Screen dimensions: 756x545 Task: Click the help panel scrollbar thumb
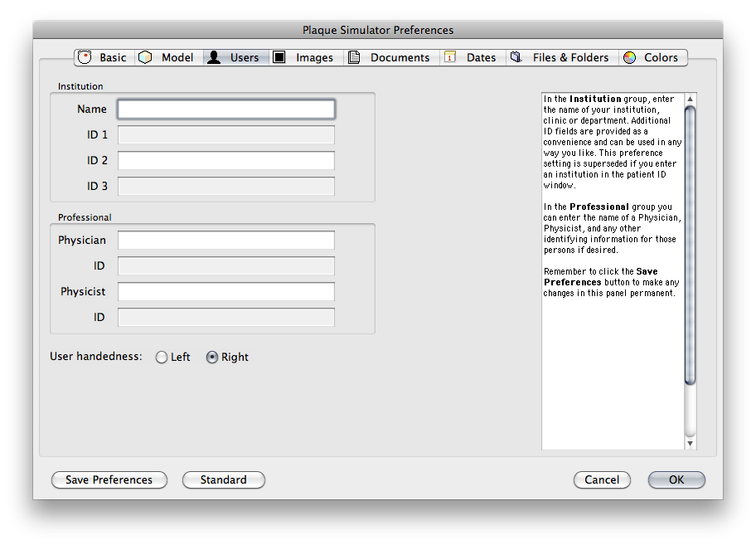pos(690,245)
